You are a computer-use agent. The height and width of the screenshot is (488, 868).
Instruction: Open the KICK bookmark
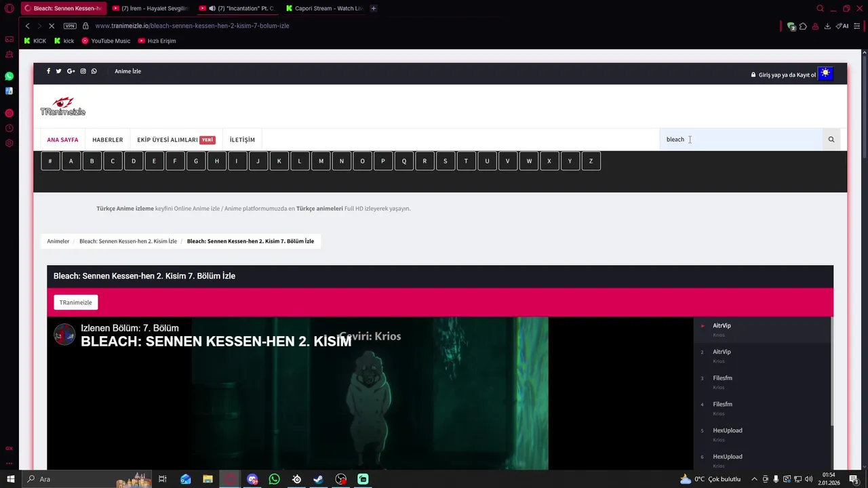coord(35,41)
